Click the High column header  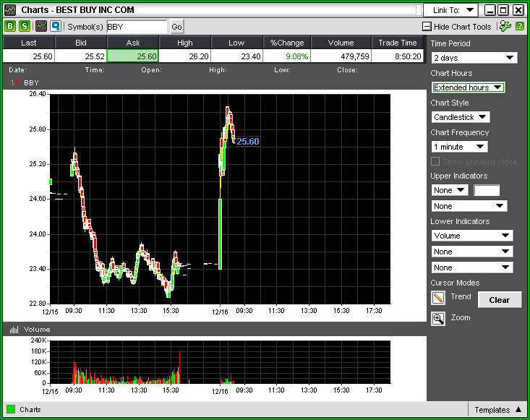click(x=185, y=43)
